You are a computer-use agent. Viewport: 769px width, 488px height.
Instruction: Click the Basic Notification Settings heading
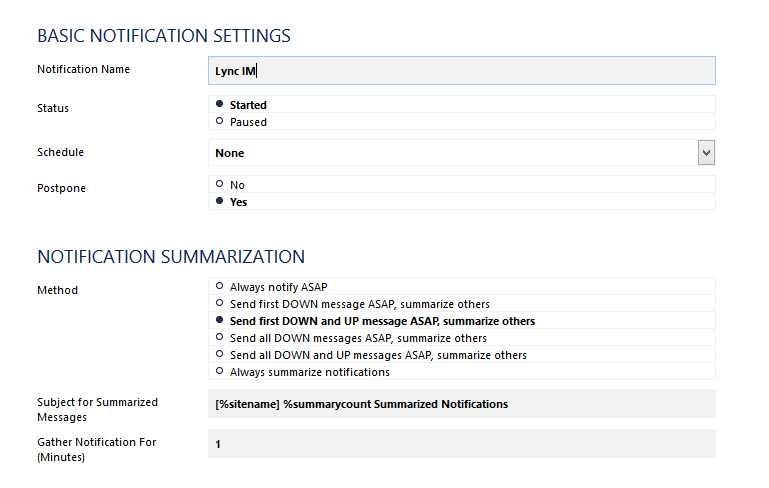164,36
